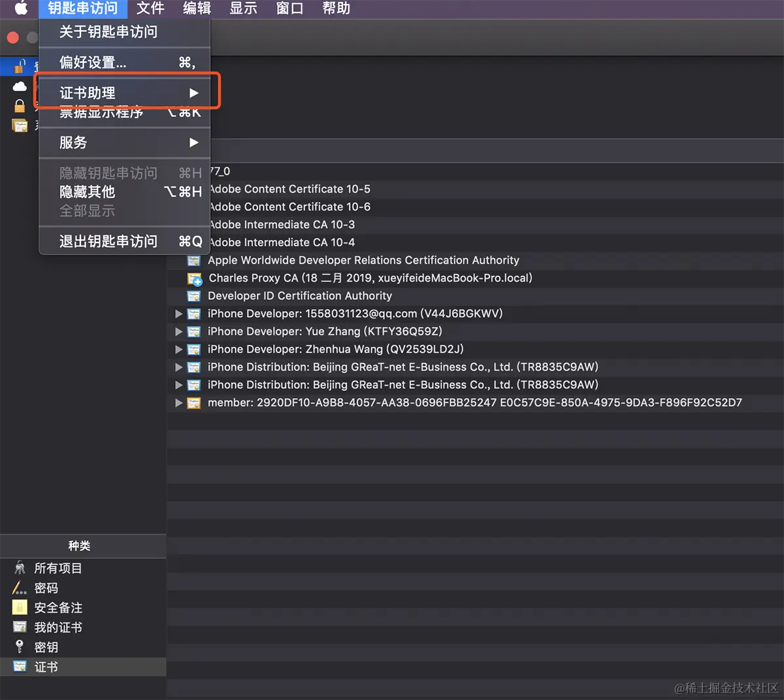This screenshot has width=784, height=700.
Task: Click the certificate icon beside Apple Worldwide Developer Relations
Action: tap(194, 261)
